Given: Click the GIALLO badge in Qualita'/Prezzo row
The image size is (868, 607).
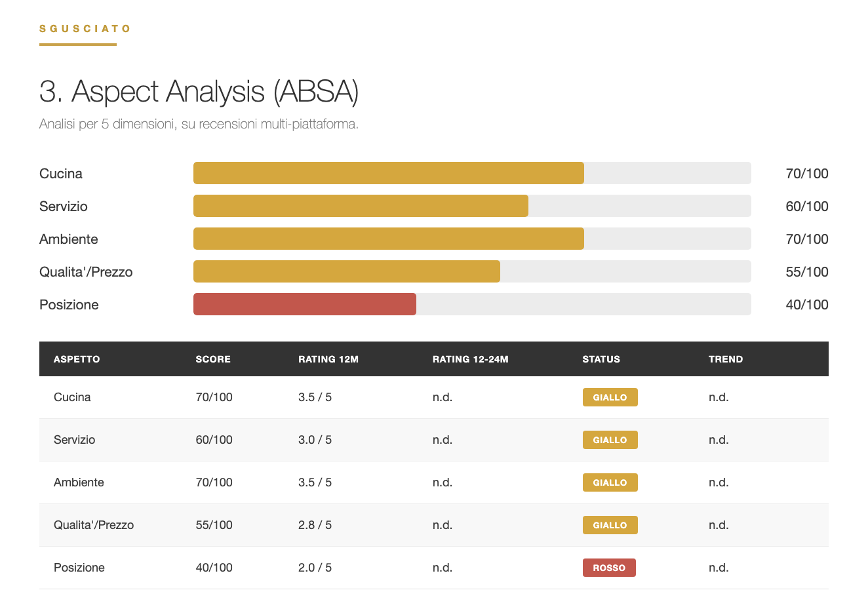Looking at the screenshot, I should pos(610,525).
